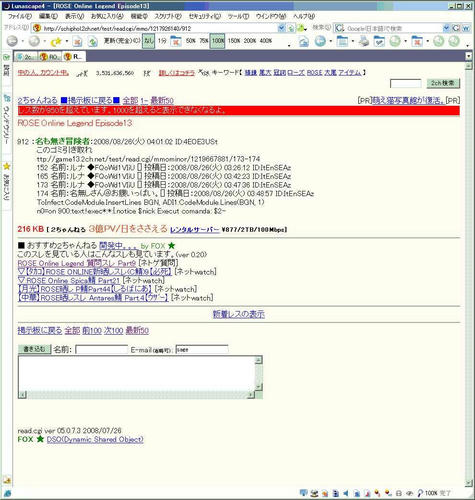Click the checkmark window icon beside the printer

(x=379, y=41)
